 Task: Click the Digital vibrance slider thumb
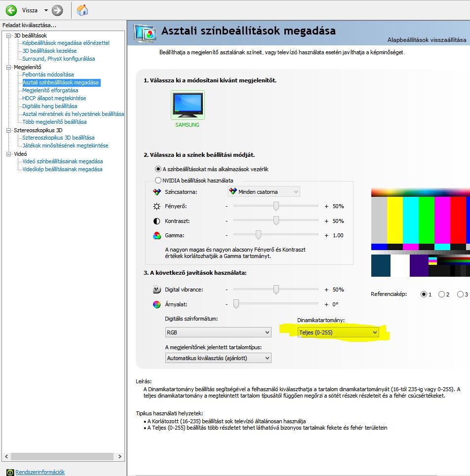pyautogui.click(x=276, y=290)
